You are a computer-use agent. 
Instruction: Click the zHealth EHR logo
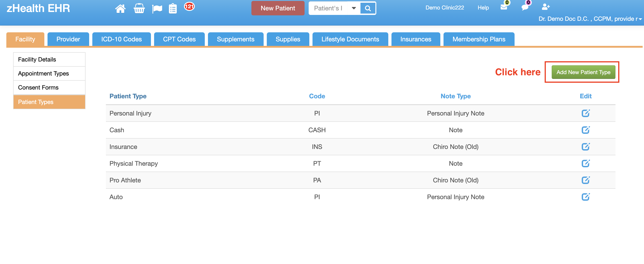point(38,8)
